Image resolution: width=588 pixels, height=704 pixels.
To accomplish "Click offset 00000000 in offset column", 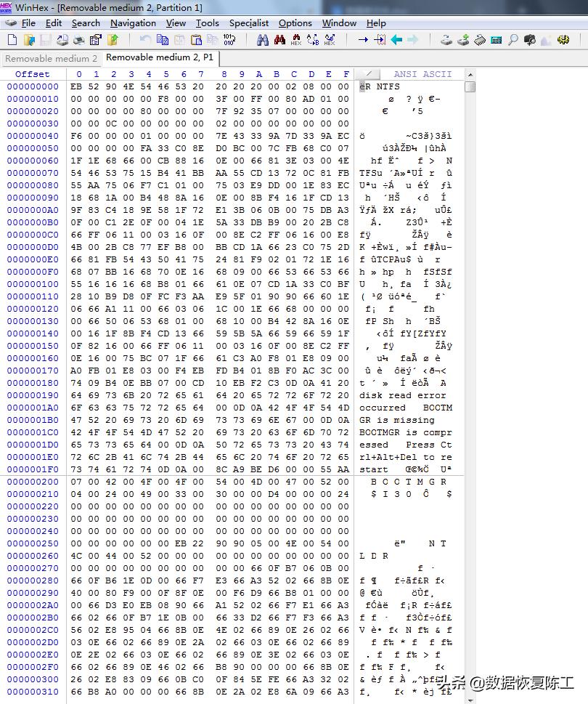I will pos(33,86).
